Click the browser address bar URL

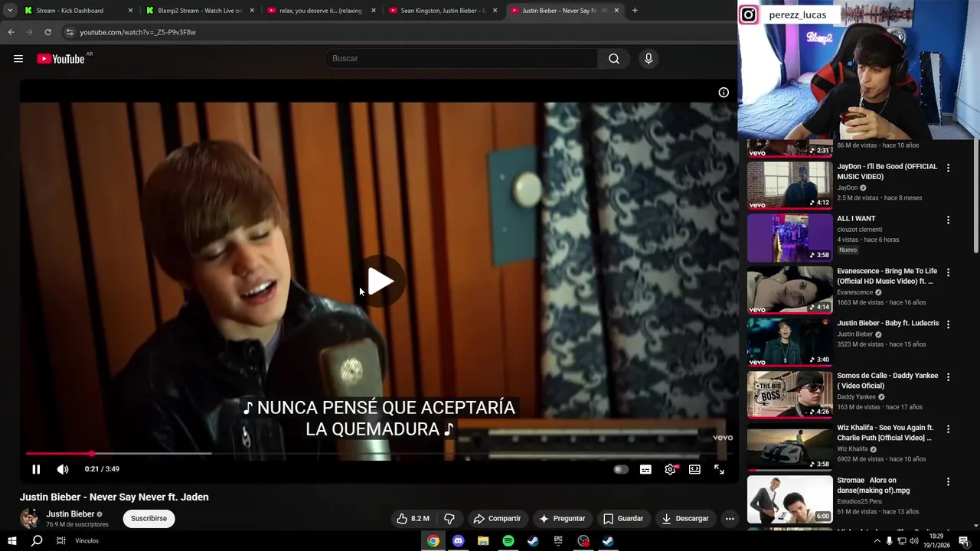coord(138,32)
